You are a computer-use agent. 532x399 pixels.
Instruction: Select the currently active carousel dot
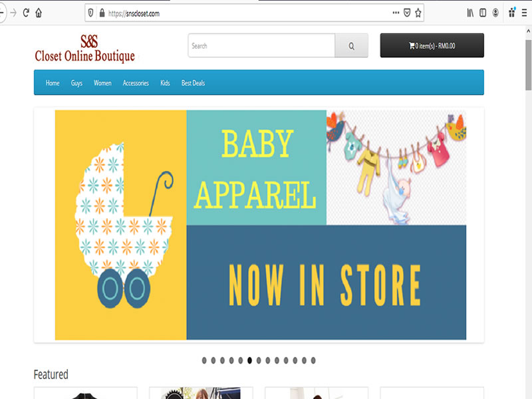click(x=250, y=360)
